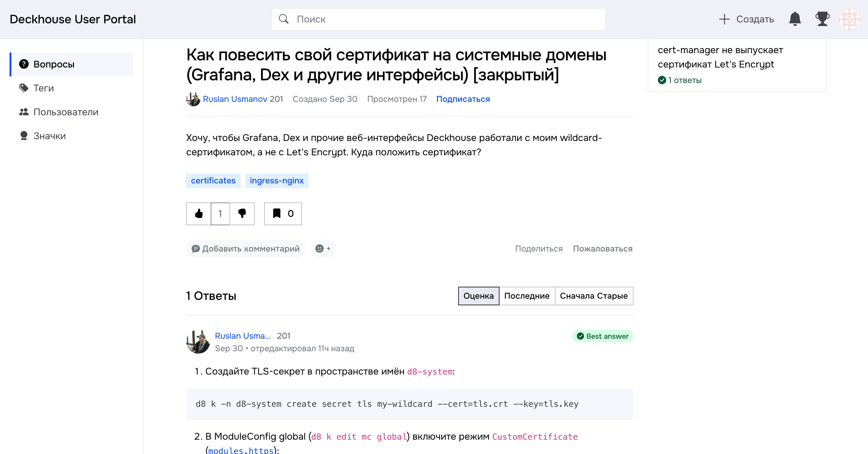The image size is (868, 454).
Task: Upvote the question with thumbs up
Action: coord(199,214)
